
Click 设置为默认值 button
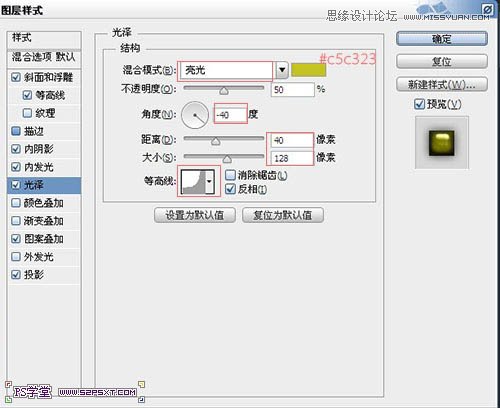[195, 215]
